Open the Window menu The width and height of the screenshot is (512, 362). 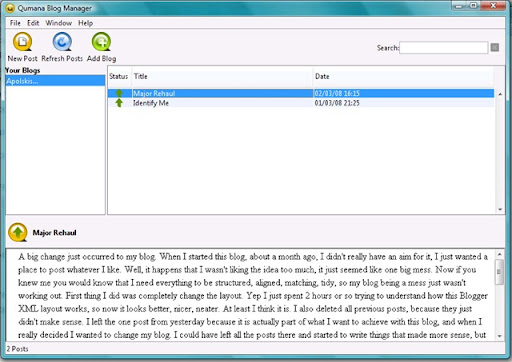coord(59,23)
